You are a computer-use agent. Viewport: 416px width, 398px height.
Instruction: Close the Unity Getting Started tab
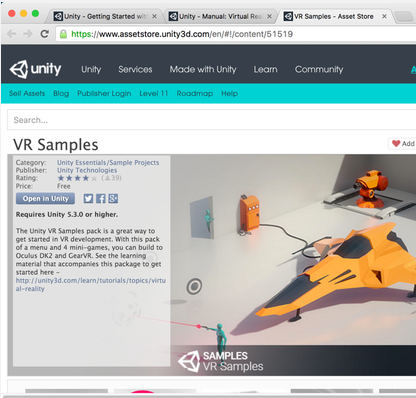coord(154,16)
